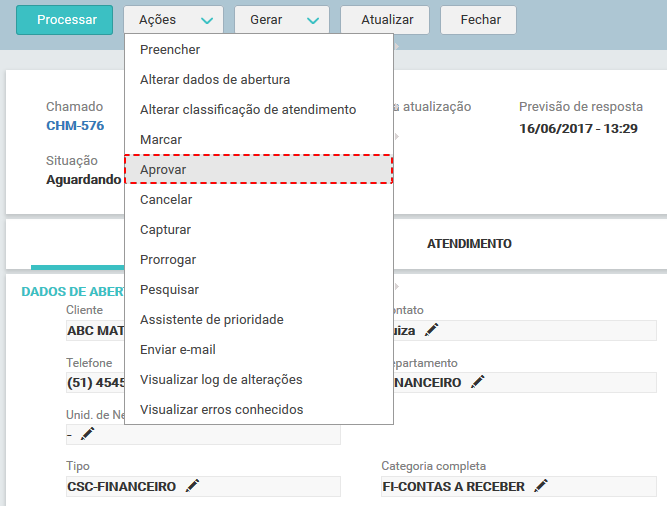
Task: Open the Gerar dropdown menu
Action: pos(282,20)
